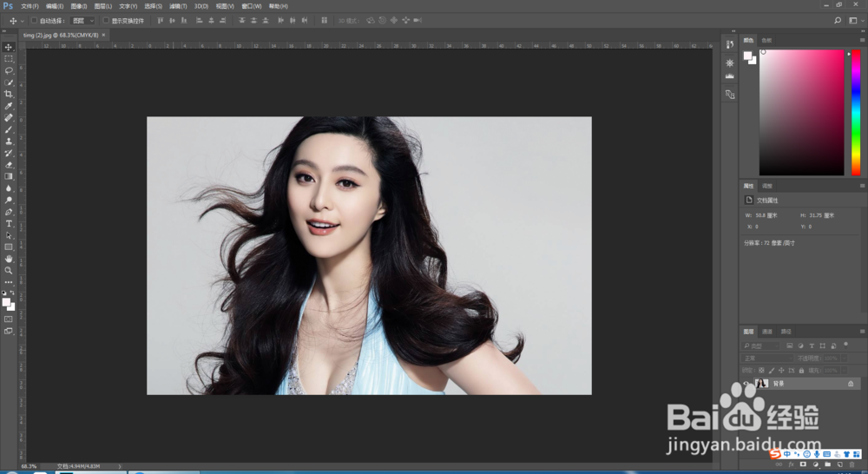Image resolution: width=868 pixels, height=474 pixels.
Task: Toggle pixel layer filter icon
Action: 789,346
